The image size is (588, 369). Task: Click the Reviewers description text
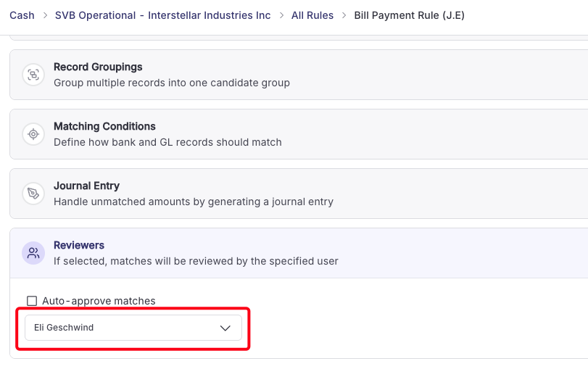[196, 261]
